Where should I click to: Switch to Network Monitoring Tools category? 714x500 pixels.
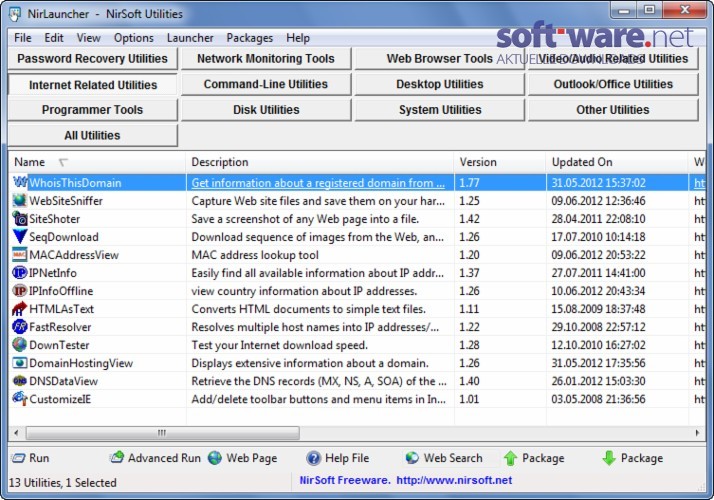tap(266, 59)
